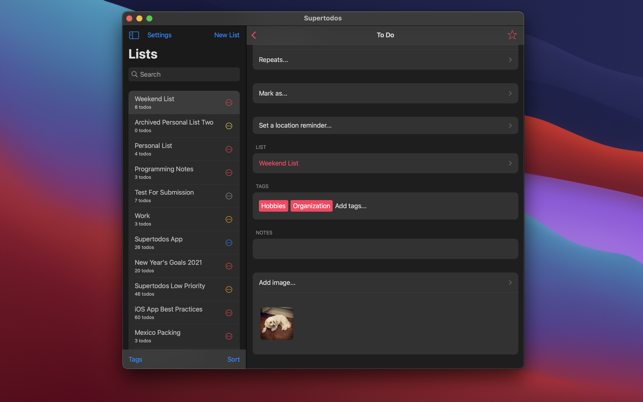Select the Hobbies tag
The width and height of the screenshot is (643, 402).
click(x=273, y=206)
